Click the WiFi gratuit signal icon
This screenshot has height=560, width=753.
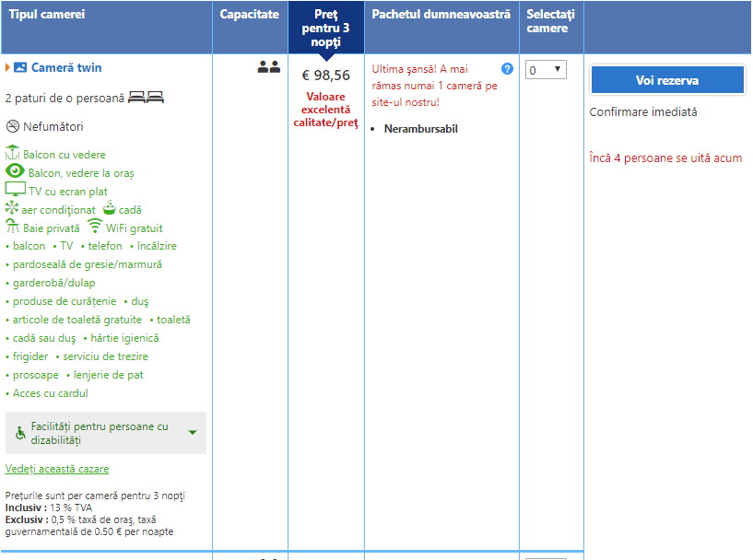pyautogui.click(x=94, y=227)
